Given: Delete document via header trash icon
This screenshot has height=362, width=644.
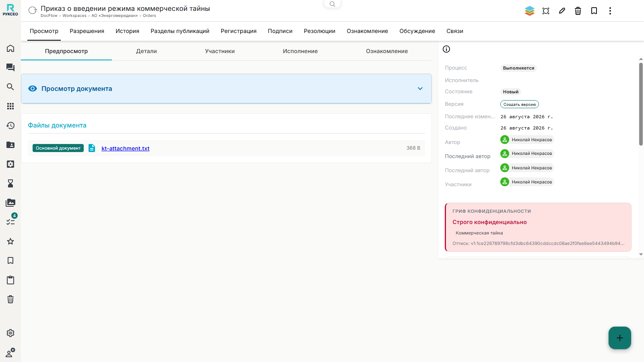Looking at the screenshot, I should coord(578,11).
